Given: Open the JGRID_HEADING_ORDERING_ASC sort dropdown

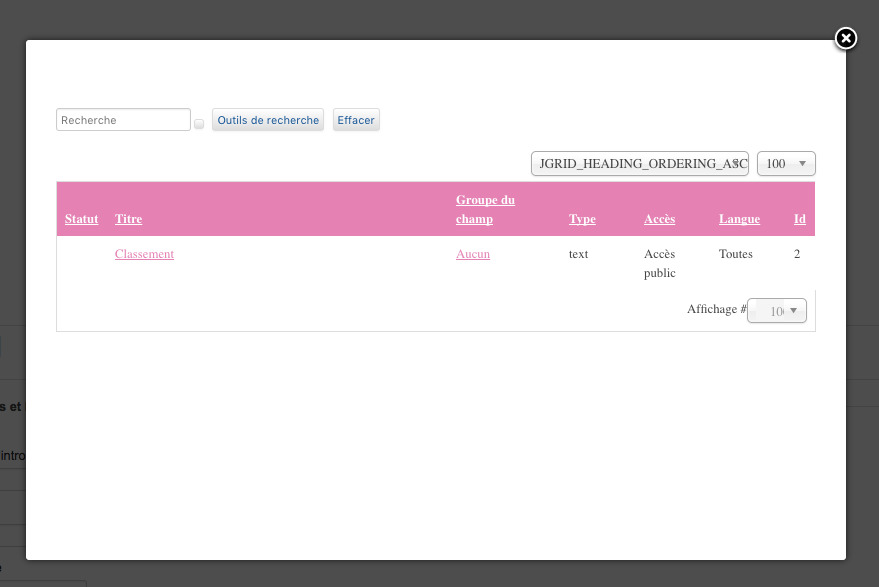Looking at the screenshot, I should point(640,163).
